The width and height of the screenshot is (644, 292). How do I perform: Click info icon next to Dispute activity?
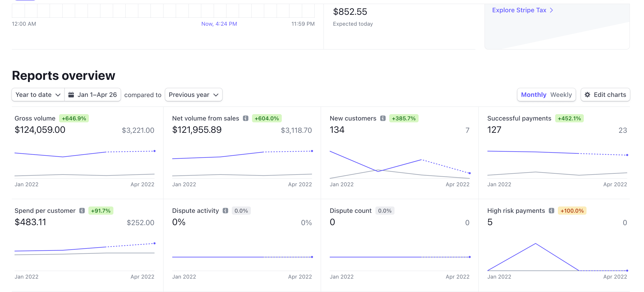coord(225,211)
